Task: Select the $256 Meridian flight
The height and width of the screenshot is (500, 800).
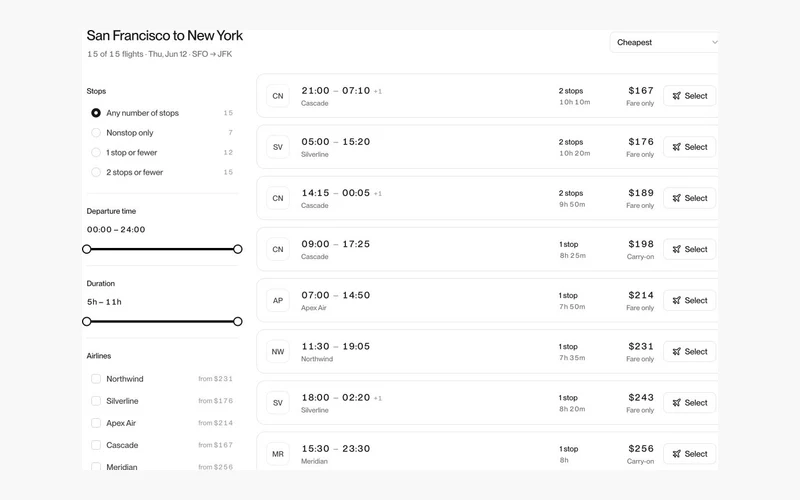Action: (689, 454)
